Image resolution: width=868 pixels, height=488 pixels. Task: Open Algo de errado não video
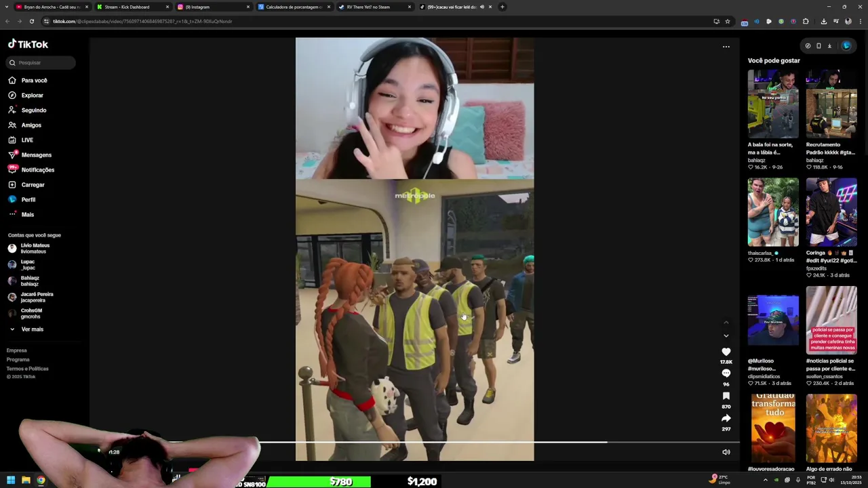tap(831, 428)
